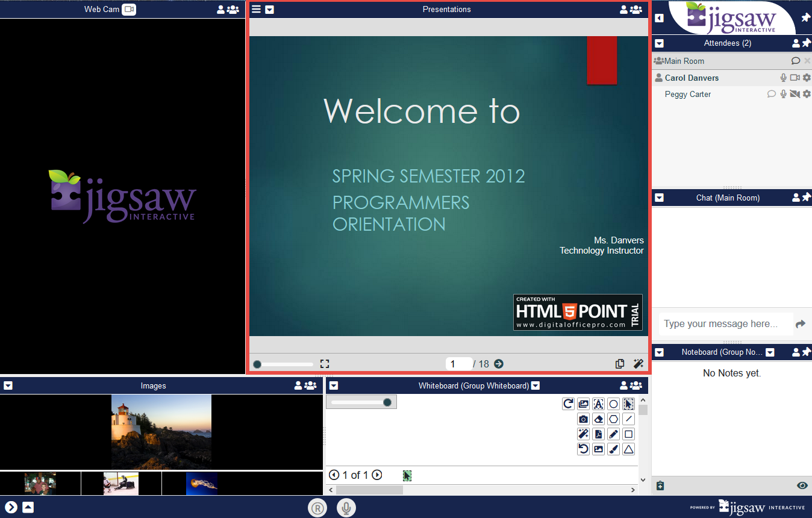812x518 pixels.
Task: Select the whiteboard paintbrush tool
Action: pos(613,449)
